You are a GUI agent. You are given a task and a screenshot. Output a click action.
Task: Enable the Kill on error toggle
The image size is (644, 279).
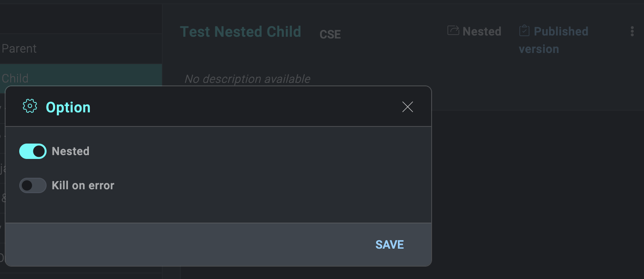point(32,185)
